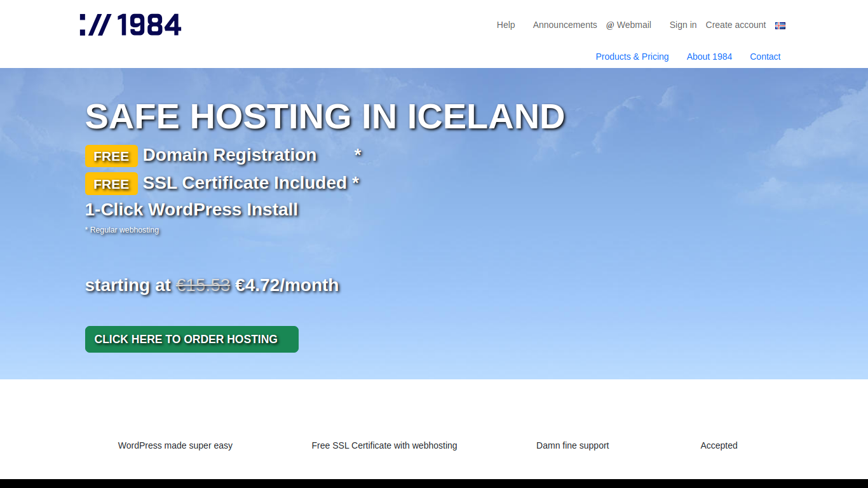Click the Domain Registration text
868x488 pixels.
click(x=230, y=155)
